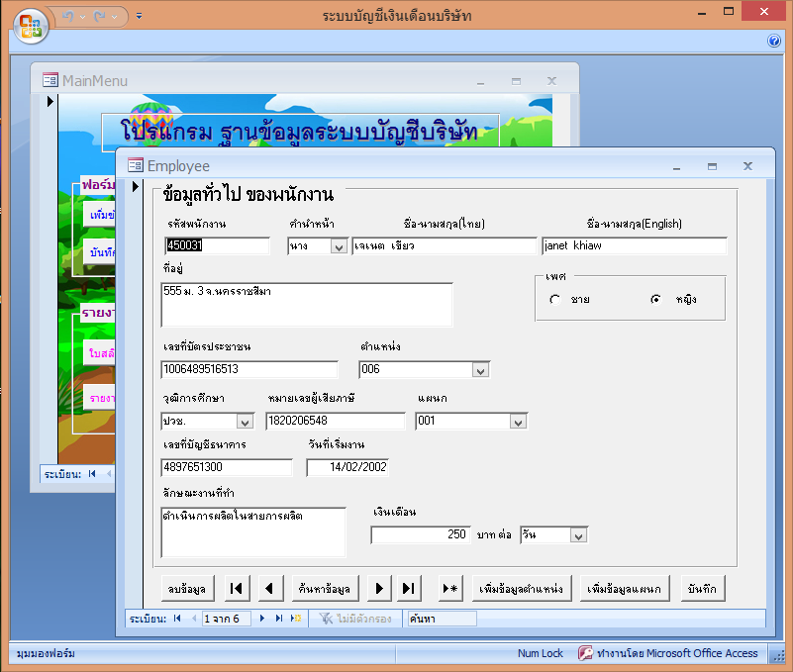Click new blank record in Employee navigation bar
The height and width of the screenshot is (672, 793).
pos(296,618)
